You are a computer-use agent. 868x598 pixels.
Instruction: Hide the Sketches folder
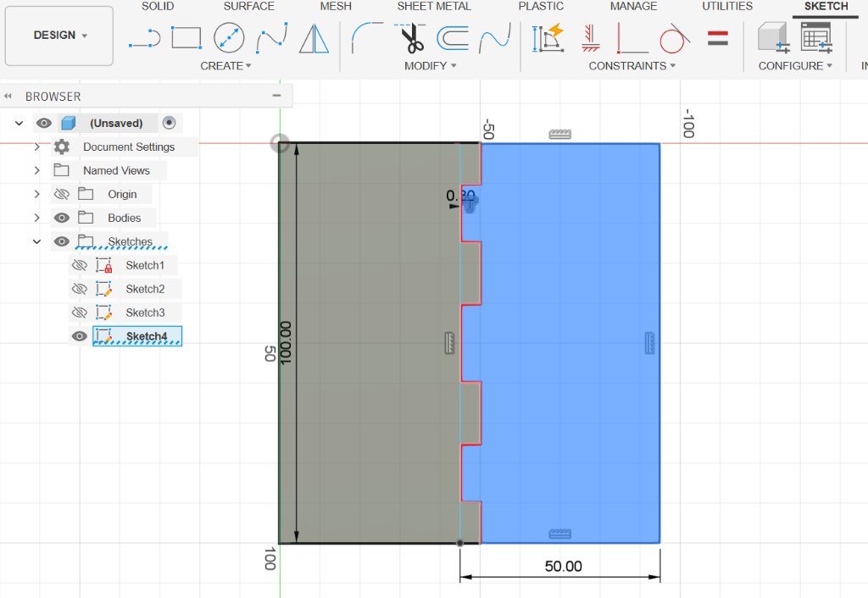tap(61, 241)
